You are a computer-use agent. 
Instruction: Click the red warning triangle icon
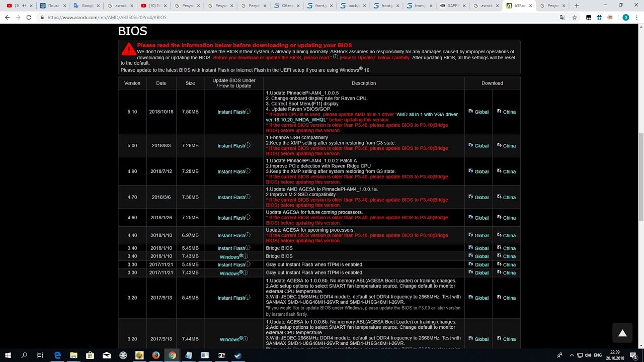tap(129, 49)
